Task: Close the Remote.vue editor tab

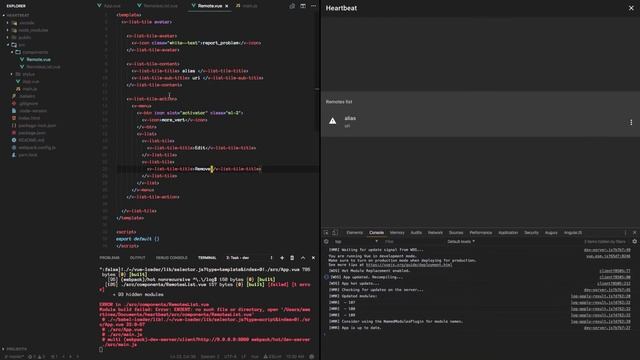Action: 227,6
